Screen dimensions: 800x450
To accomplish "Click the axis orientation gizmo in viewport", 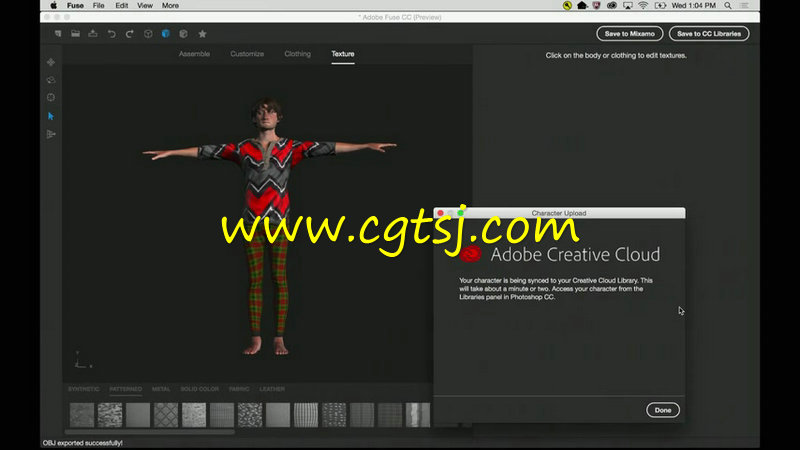I will pos(82,360).
